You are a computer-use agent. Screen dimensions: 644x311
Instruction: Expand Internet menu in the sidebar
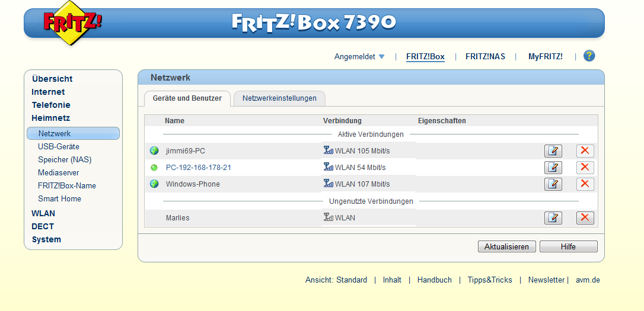pyautogui.click(x=48, y=92)
